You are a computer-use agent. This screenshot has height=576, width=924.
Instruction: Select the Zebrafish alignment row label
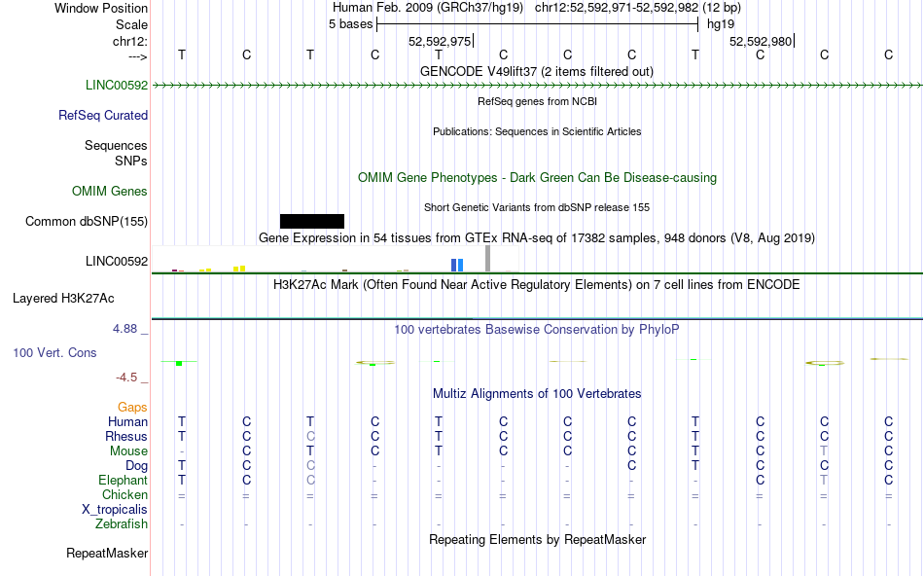(x=122, y=523)
